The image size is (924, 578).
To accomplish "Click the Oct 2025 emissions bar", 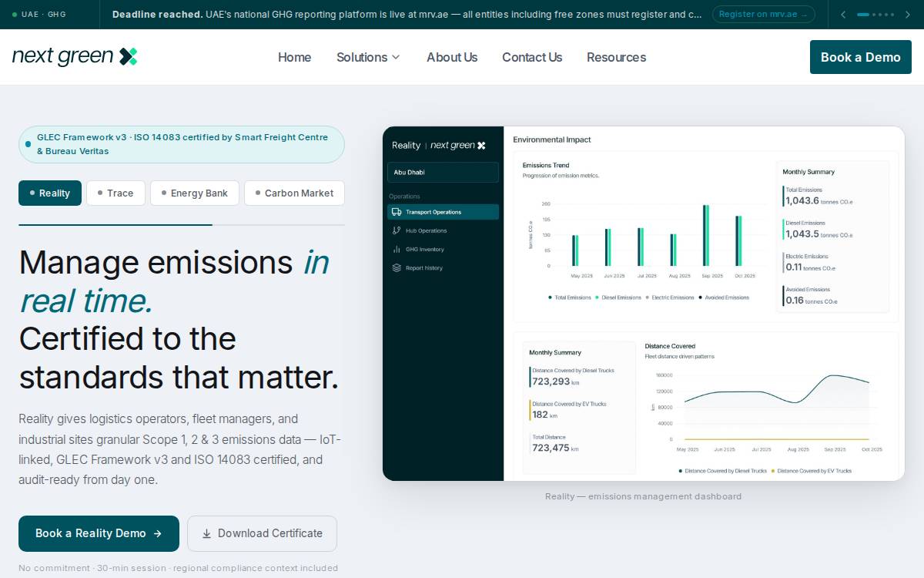I will pyautogui.click(x=738, y=240).
